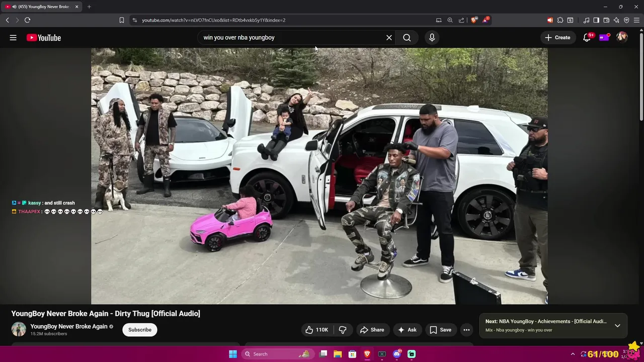Screen dimensions: 644x362
Task: Like the Dirty Thug video
Action: coord(317,330)
